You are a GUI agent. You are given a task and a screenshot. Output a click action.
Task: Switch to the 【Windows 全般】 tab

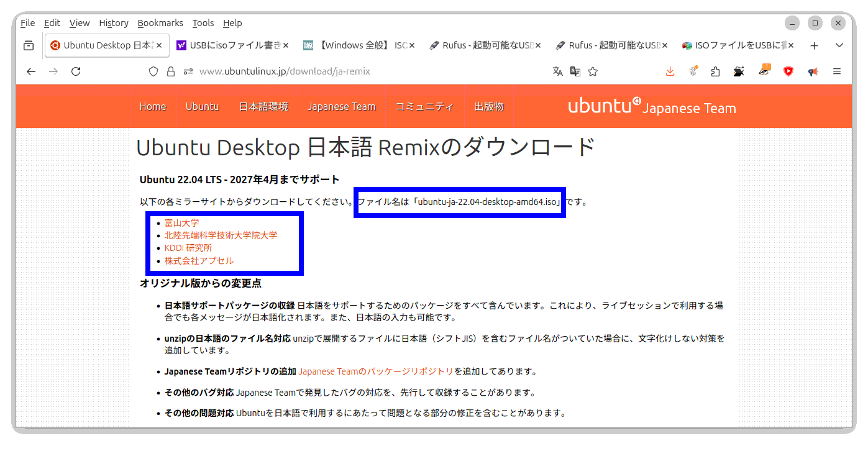pos(359,45)
